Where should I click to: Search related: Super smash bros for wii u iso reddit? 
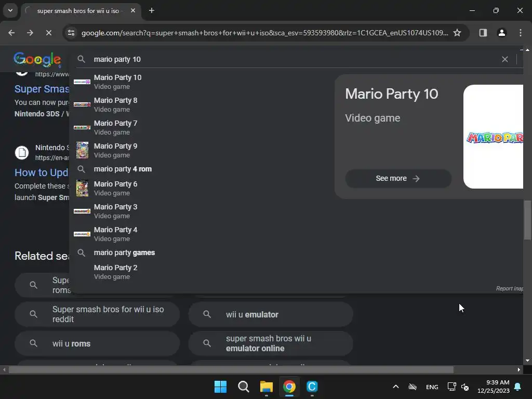point(97,314)
